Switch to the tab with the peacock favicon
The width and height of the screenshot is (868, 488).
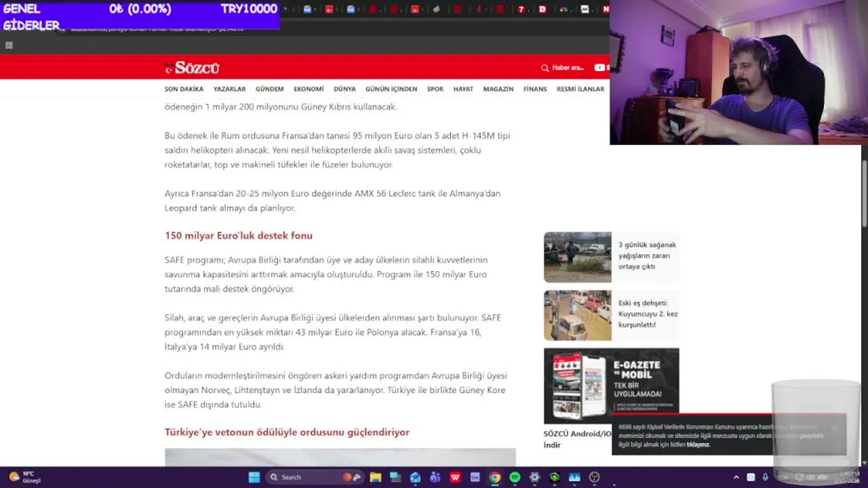point(563,9)
